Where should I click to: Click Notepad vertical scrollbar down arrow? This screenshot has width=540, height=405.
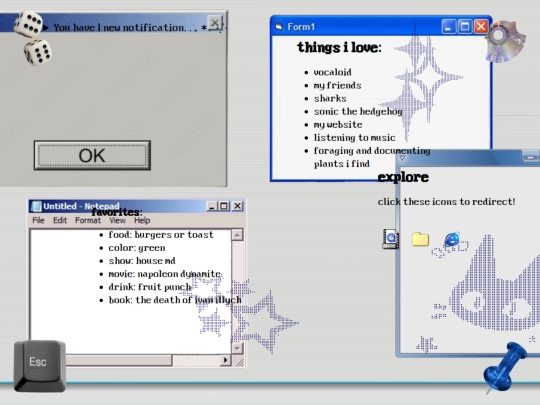[237, 348]
